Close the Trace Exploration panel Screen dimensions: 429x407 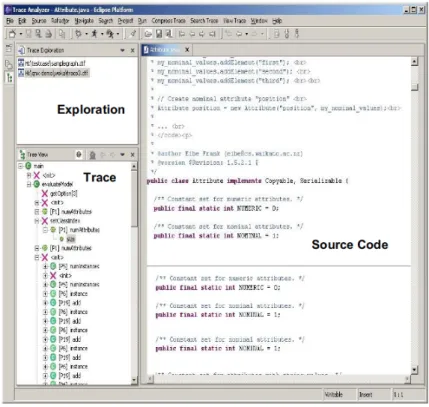(132, 50)
